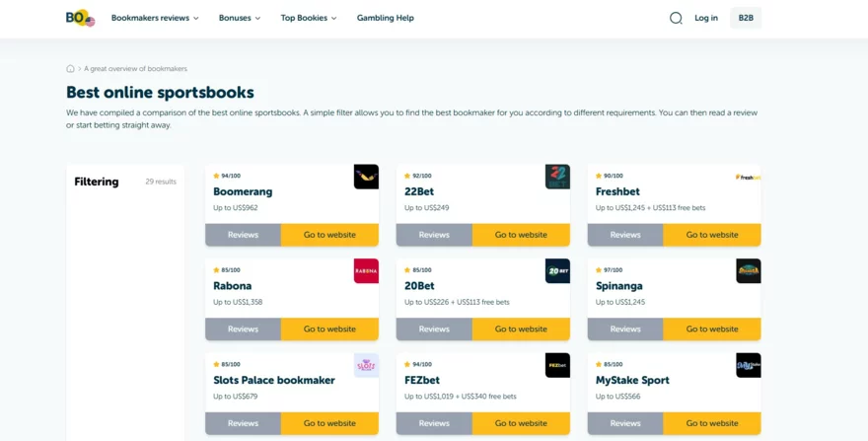Click the BO site logo

[80, 18]
